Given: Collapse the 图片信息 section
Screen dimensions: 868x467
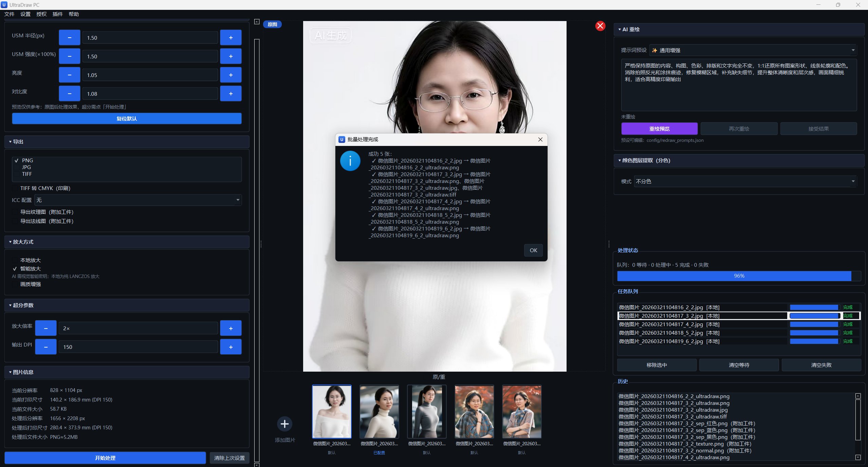Looking at the screenshot, I should tap(127, 372).
